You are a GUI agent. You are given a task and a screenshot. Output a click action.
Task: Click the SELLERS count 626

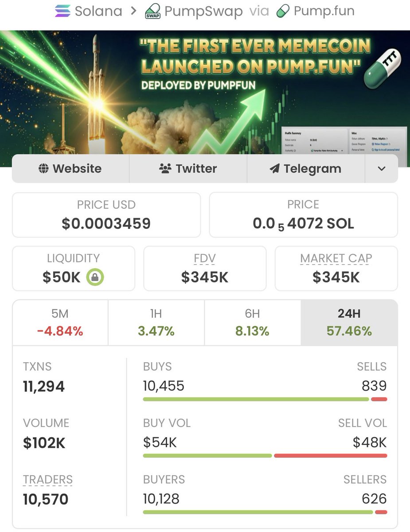click(x=374, y=499)
